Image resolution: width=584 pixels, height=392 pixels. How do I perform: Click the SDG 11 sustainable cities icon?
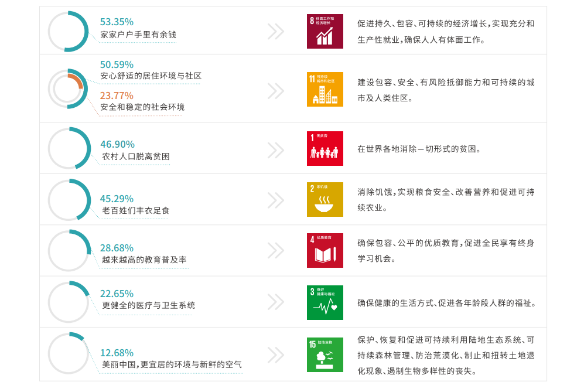[x=325, y=89]
